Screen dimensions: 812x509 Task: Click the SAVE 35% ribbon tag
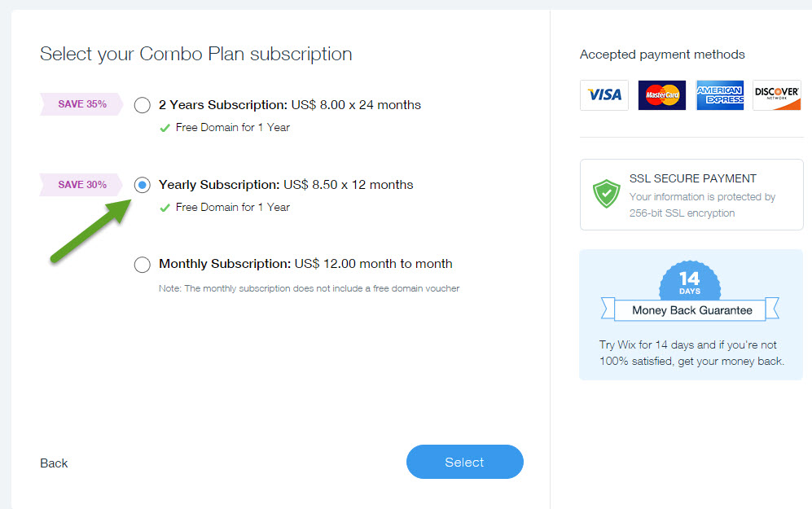point(81,104)
